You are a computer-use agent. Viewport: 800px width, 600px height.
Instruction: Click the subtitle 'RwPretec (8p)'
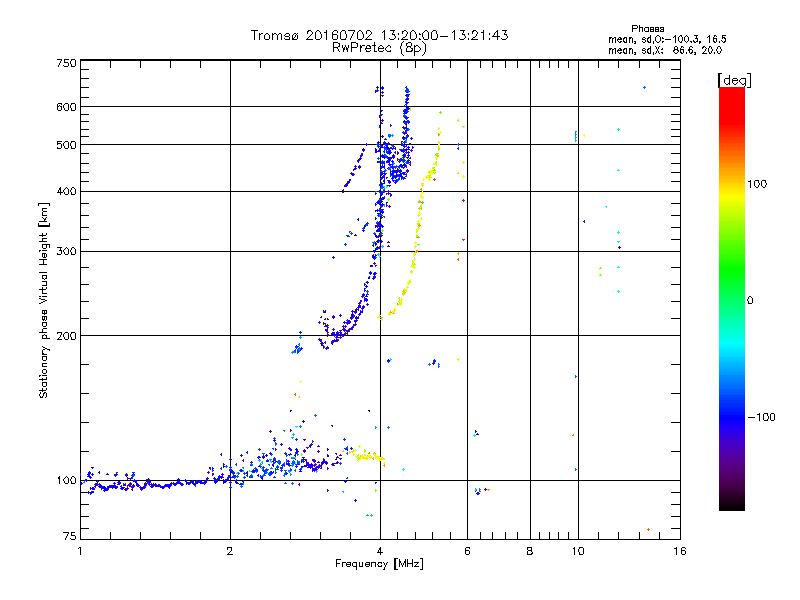(x=379, y=48)
